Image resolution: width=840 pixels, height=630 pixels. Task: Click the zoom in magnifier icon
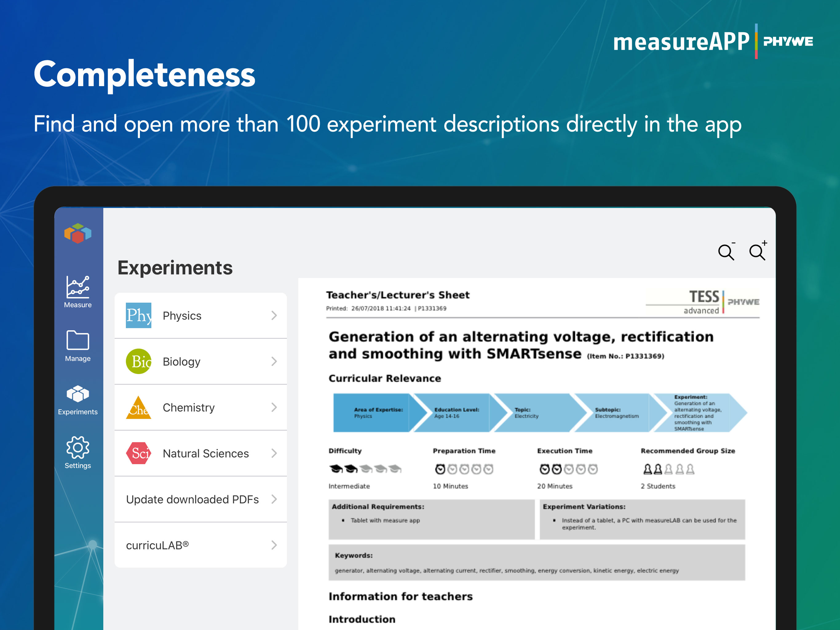point(757,251)
